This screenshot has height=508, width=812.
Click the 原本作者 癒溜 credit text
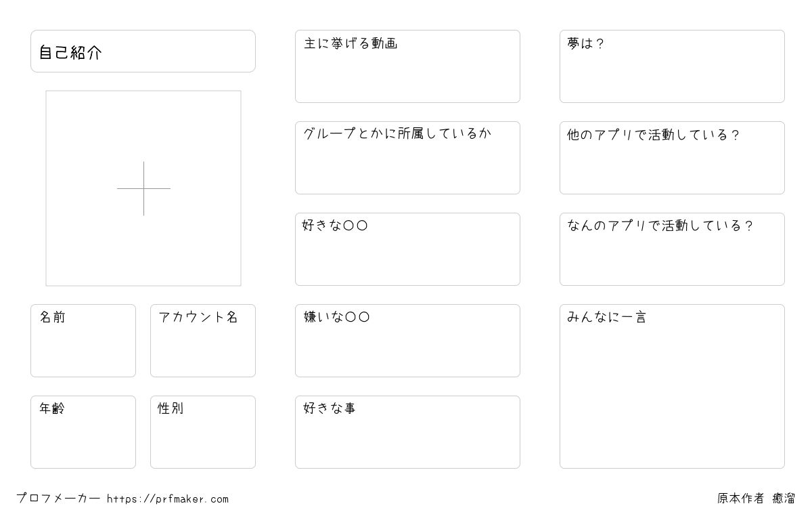757,499
